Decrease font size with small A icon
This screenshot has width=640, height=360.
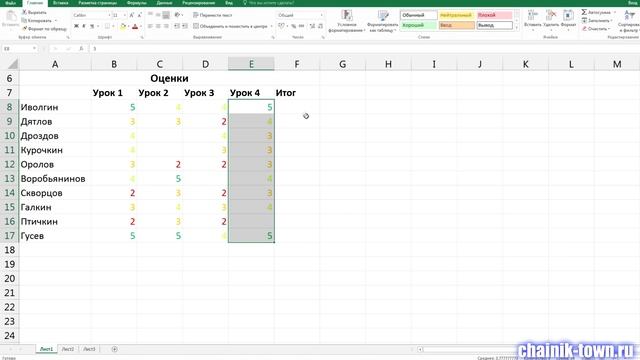pyautogui.click(x=140, y=15)
